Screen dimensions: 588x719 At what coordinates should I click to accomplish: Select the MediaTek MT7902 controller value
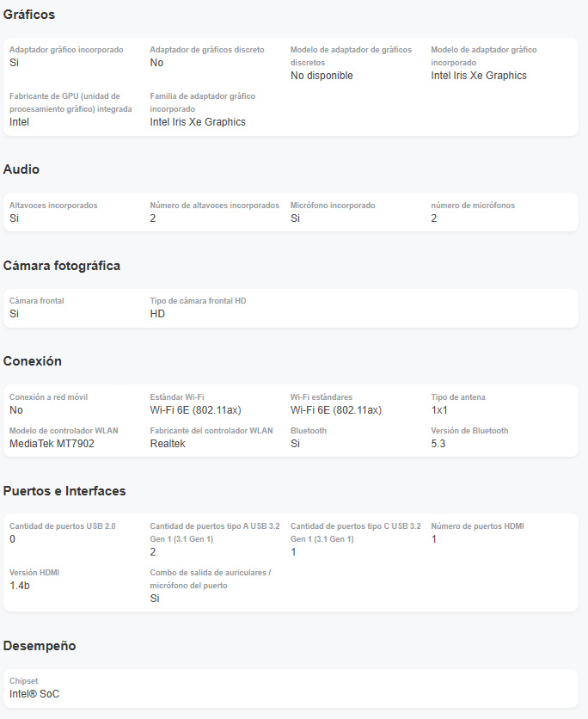(x=52, y=444)
